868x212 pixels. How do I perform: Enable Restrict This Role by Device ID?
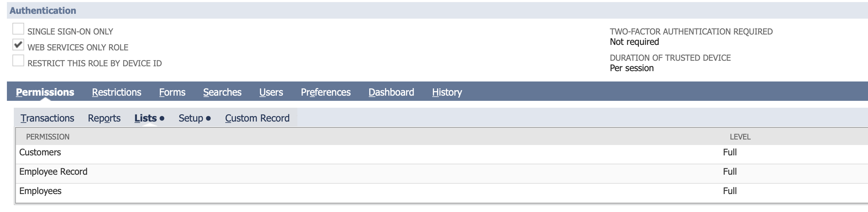(x=18, y=61)
